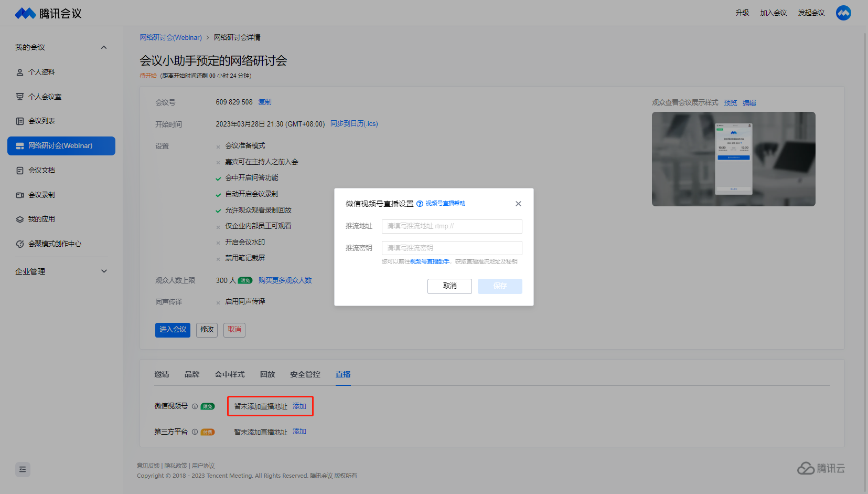Screen dimensions: 868x494
Task: Collapse sidebar with the bottom menu icon
Action: click(23, 469)
